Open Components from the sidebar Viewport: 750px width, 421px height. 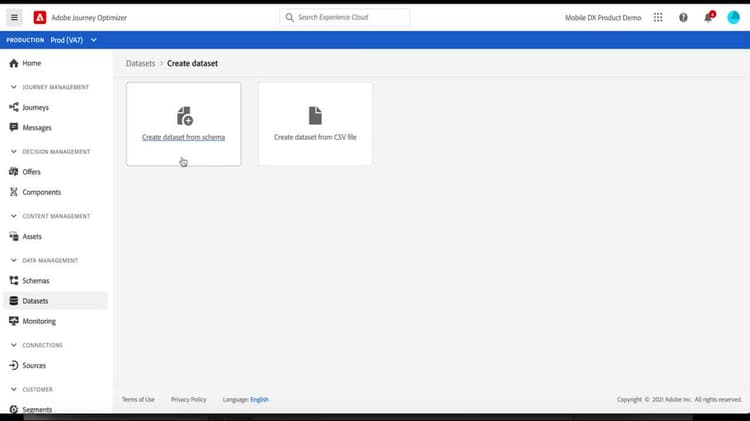pos(42,192)
